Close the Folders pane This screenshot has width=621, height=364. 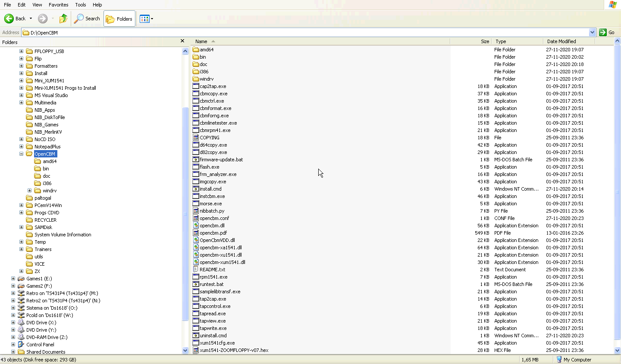182,41
